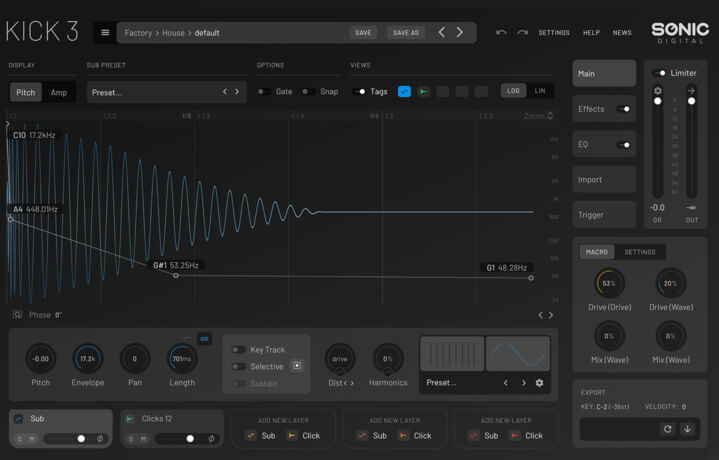
Task: Click the left arrow below the graph
Action: [540, 315]
